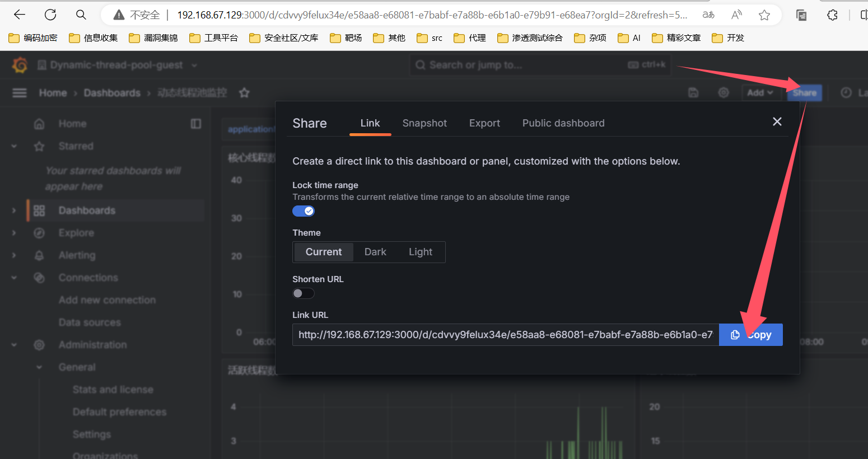868x459 pixels.
Task: Expand the Alerting section chevron
Action: pyautogui.click(x=14, y=255)
